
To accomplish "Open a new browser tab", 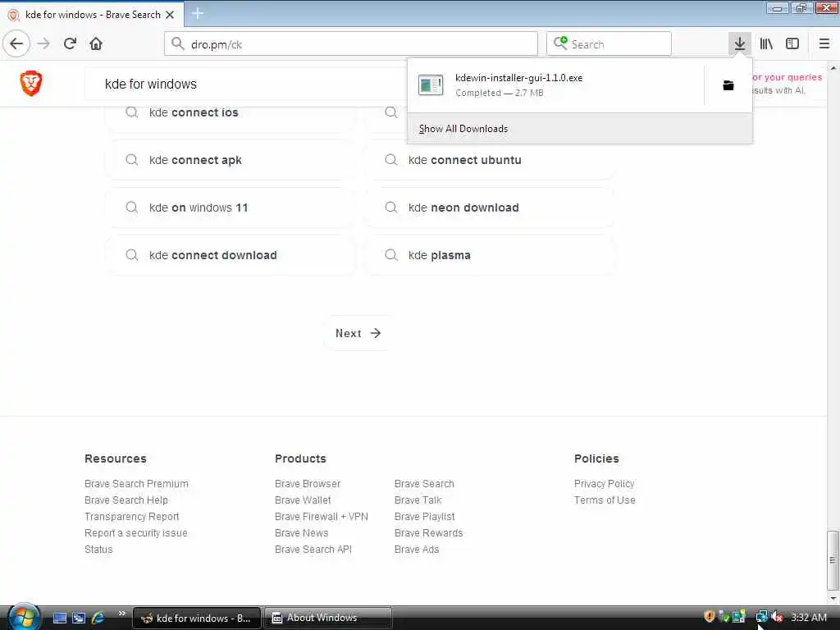I will pyautogui.click(x=197, y=13).
